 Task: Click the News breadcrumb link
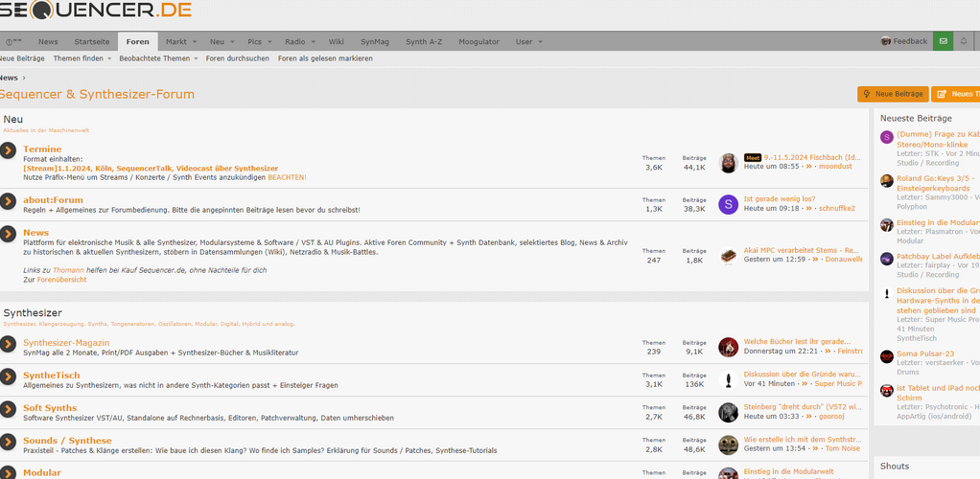click(x=9, y=78)
